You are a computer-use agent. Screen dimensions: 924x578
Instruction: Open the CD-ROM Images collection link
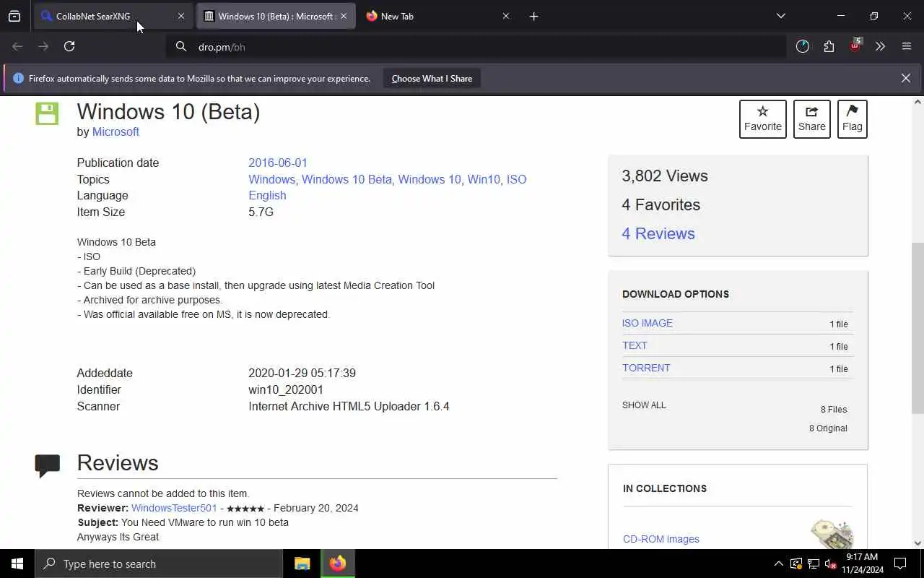[661, 539]
